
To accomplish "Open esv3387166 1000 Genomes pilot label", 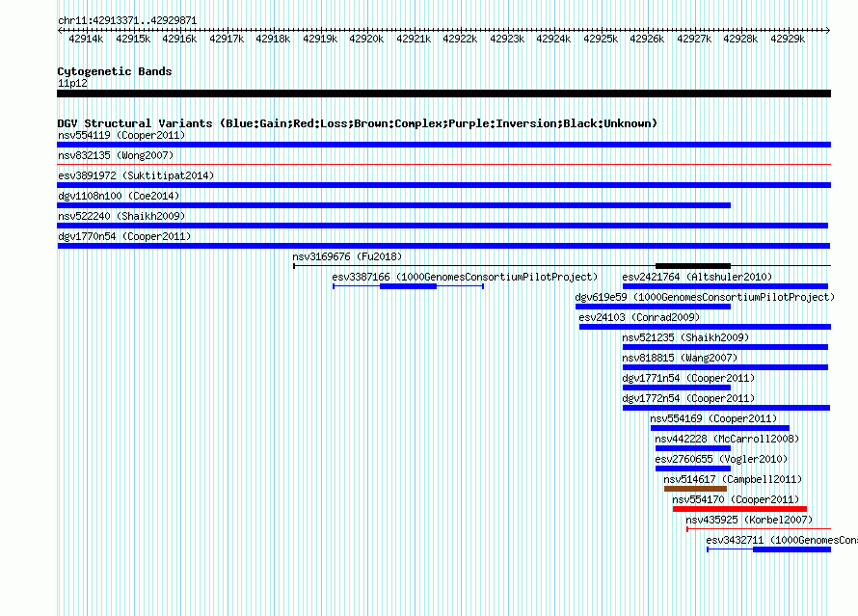I will point(465,277).
